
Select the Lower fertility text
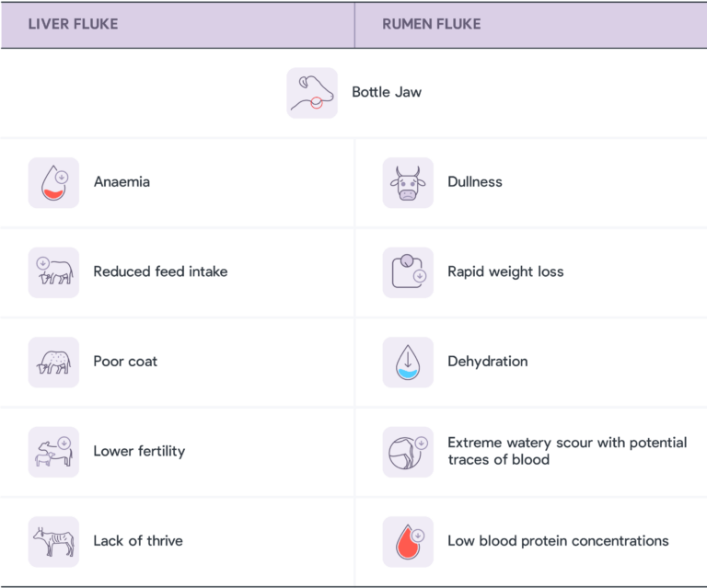139,451
